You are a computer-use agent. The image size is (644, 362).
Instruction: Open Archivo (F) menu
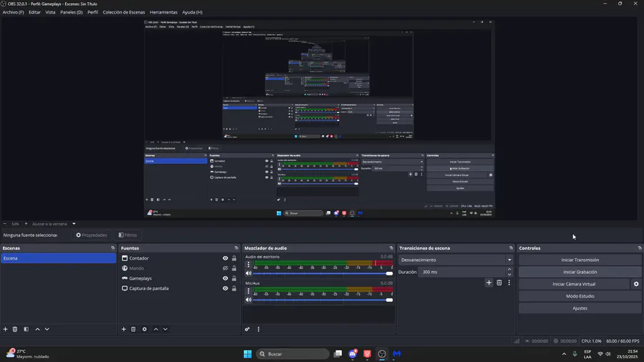coord(13,12)
